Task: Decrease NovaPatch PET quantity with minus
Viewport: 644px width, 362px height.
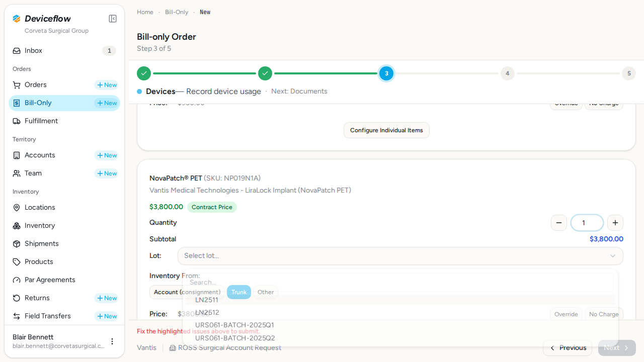Action: 559,223
